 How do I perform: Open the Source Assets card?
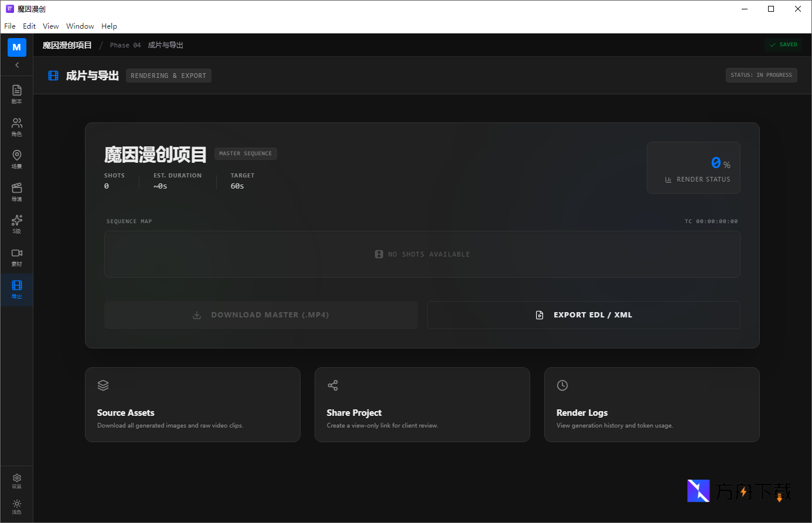point(192,405)
